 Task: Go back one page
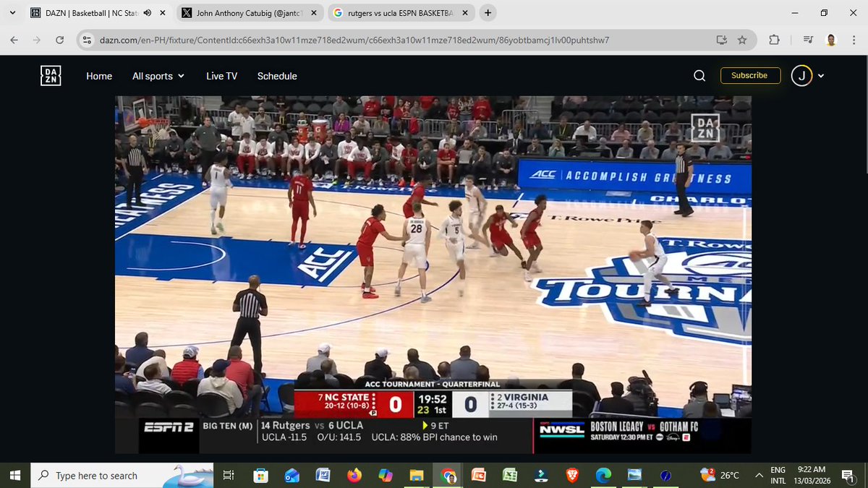click(14, 40)
